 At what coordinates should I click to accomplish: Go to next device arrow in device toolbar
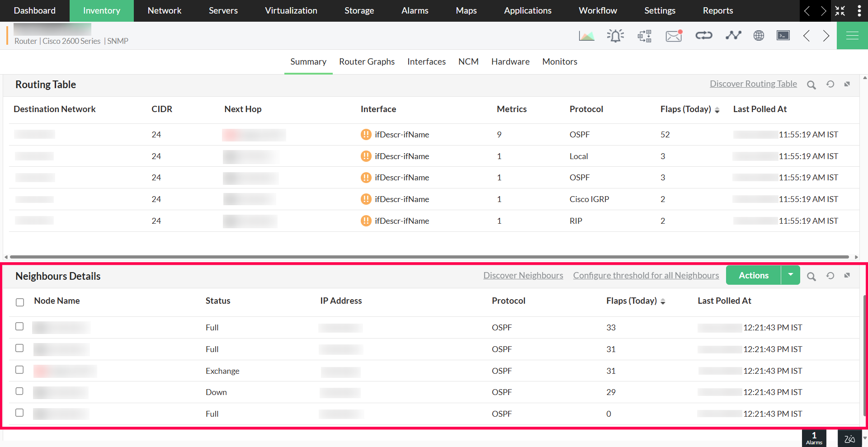pyautogui.click(x=826, y=36)
